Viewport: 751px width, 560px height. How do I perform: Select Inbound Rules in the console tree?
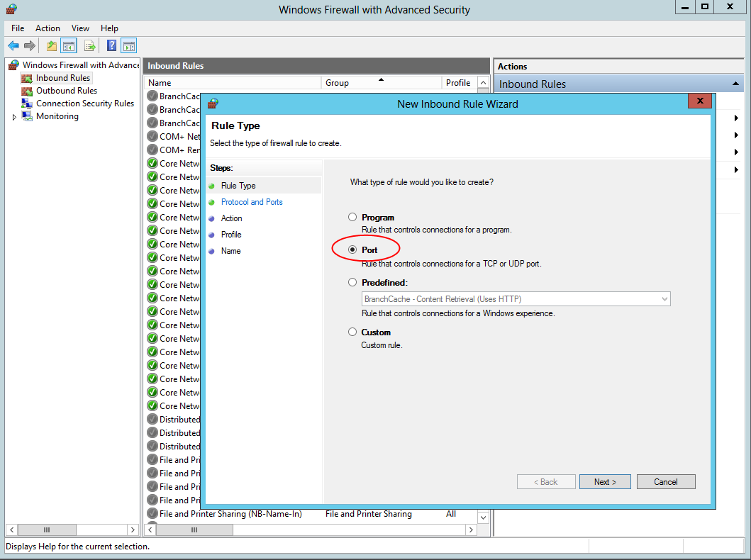click(x=62, y=78)
